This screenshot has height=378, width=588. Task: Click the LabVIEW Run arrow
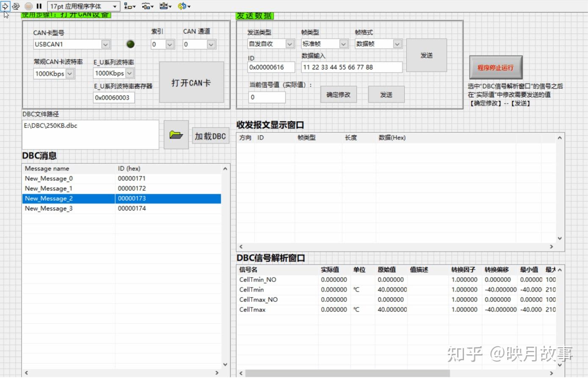tap(6, 6)
